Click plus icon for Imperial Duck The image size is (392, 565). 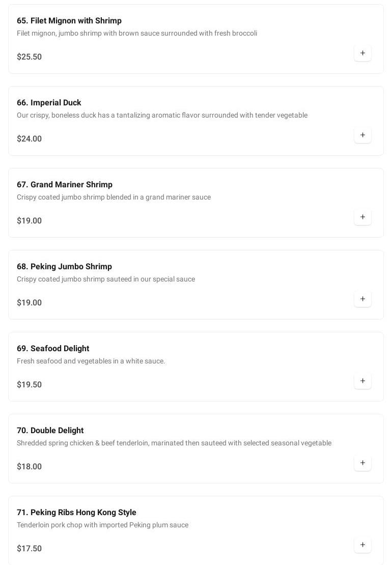click(x=362, y=135)
